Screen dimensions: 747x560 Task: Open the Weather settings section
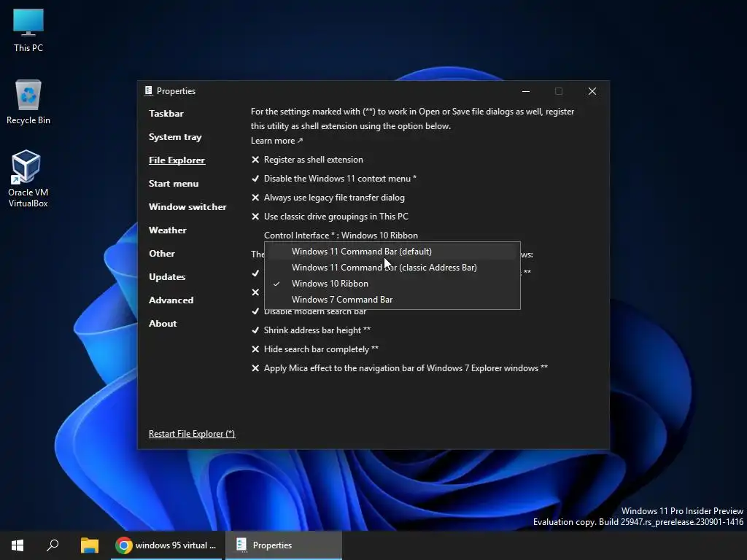168,230
